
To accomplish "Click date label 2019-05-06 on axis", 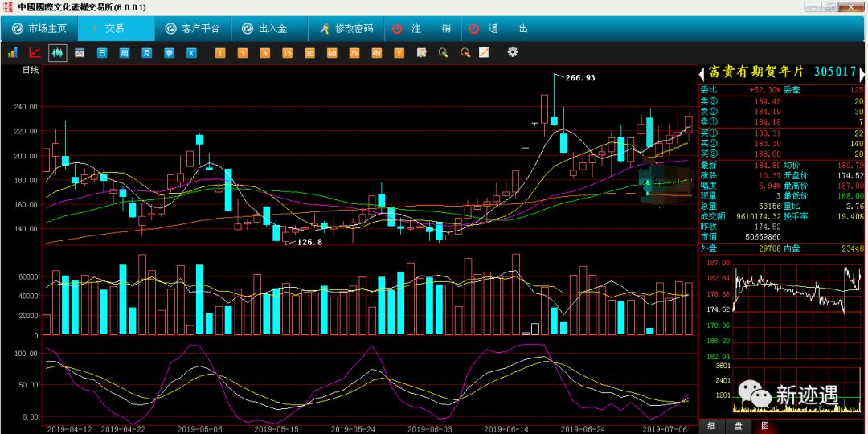I will [x=200, y=429].
